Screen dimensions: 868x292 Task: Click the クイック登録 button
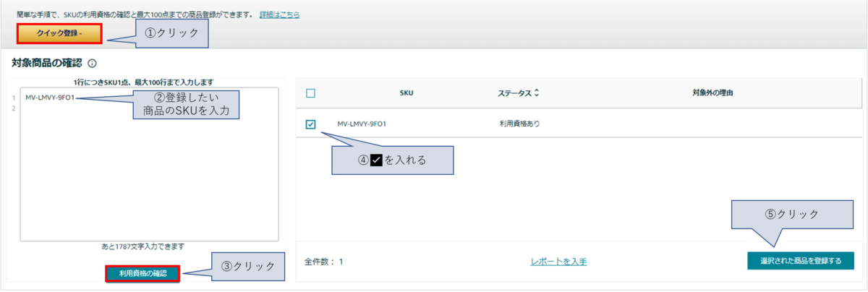point(60,33)
